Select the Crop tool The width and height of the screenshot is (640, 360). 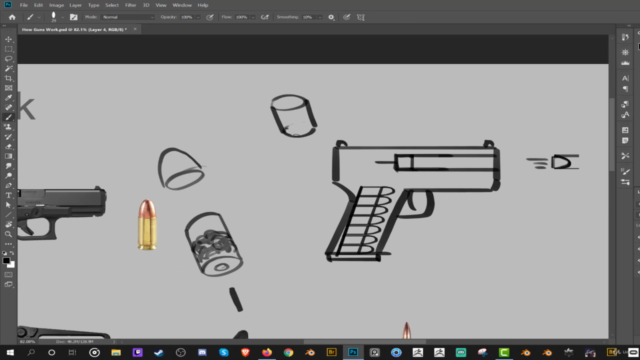8,78
